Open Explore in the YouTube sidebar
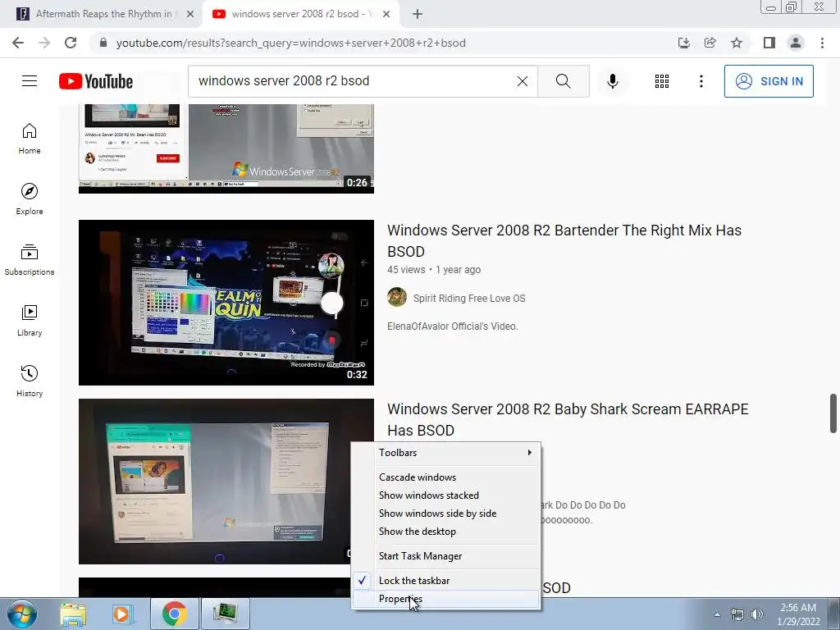Image resolution: width=840 pixels, height=630 pixels. pos(30,199)
